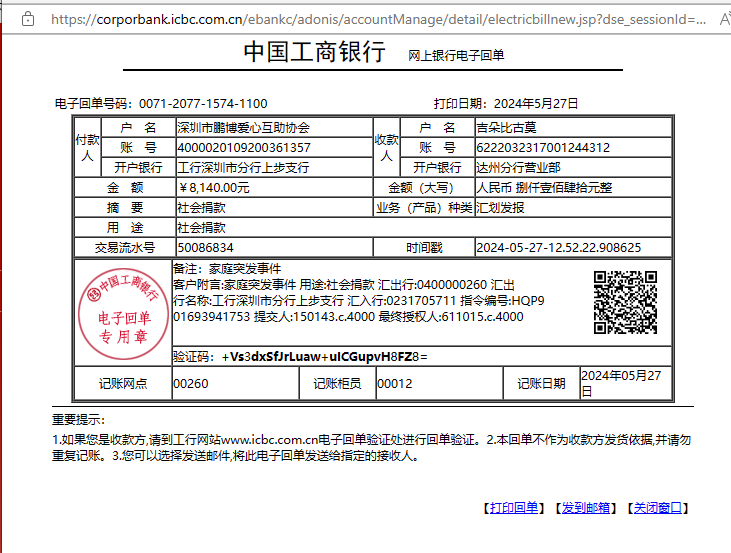This screenshot has width=731, height=553.
Task: Click the 中国工商银行 heading
Action: tap(315, 51)
